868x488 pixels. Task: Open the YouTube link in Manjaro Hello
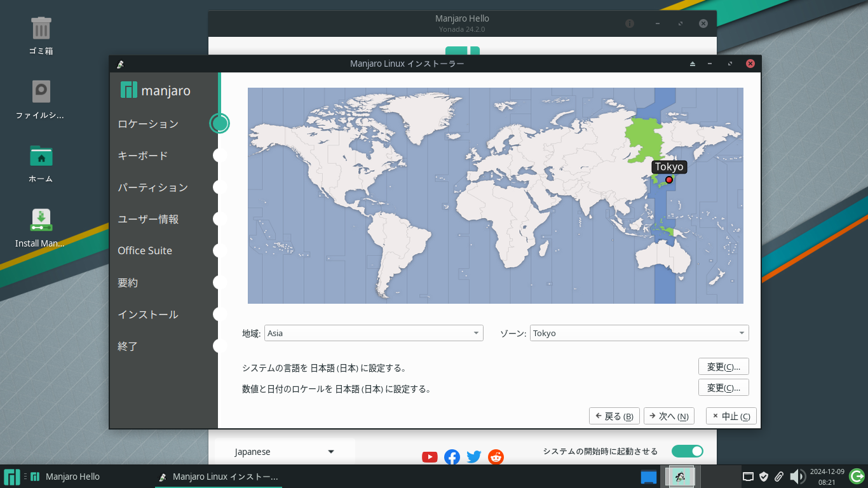430,457
